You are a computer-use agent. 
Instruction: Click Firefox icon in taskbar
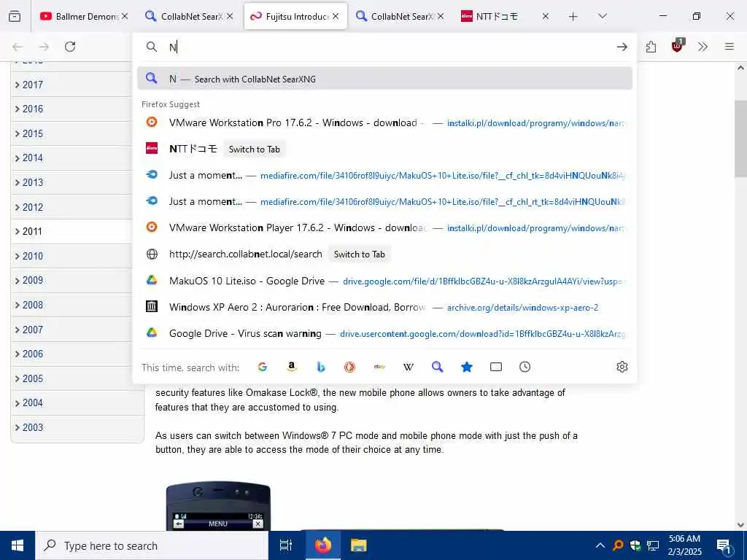(322, 545)
